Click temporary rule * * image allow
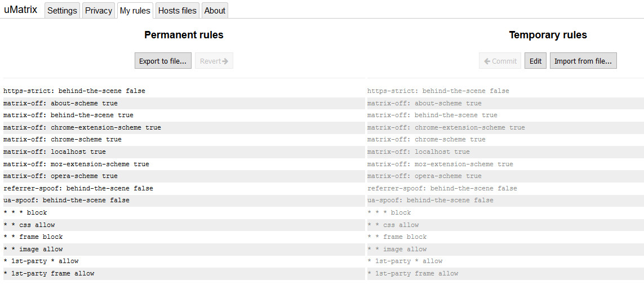644x289 pixels. click(x=397, y=249)
